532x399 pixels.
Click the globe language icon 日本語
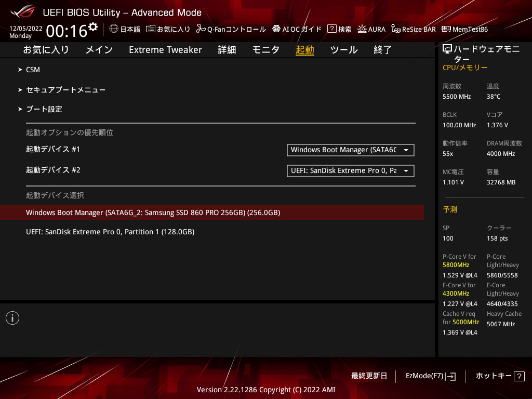(x=114, y=29)
